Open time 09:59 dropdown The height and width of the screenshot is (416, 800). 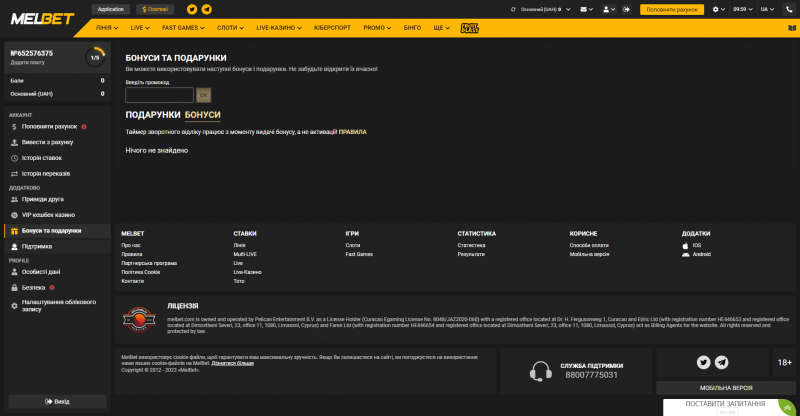tap(743, 9)
